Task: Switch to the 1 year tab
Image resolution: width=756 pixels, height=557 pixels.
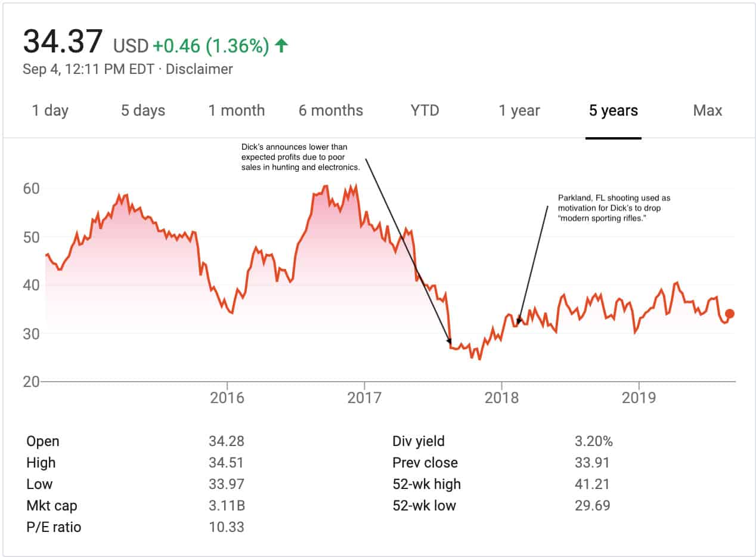Action: point(519,110)
